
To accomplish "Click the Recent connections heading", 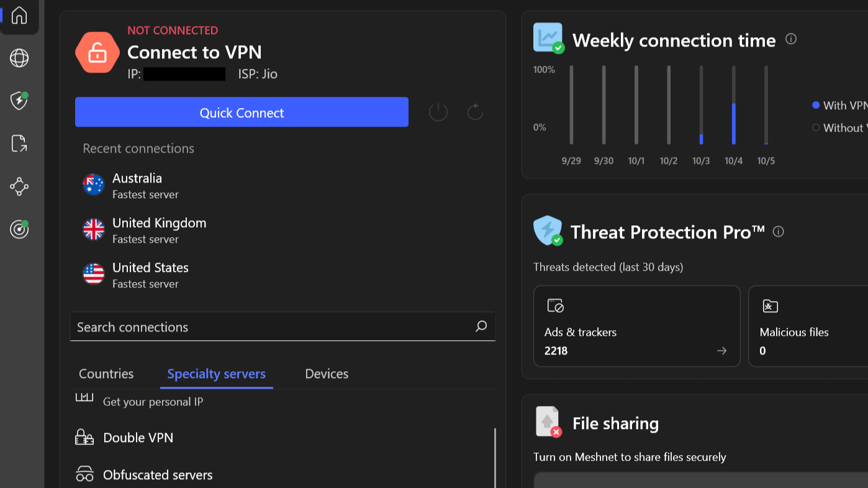I will pos(138,148).
